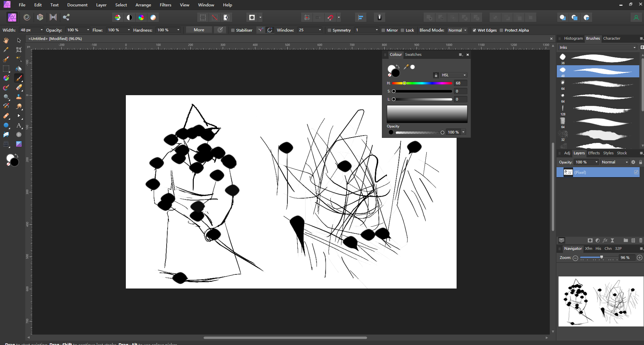
Task: Select the Flood Select magic wand tool
Action: point(19,59)
